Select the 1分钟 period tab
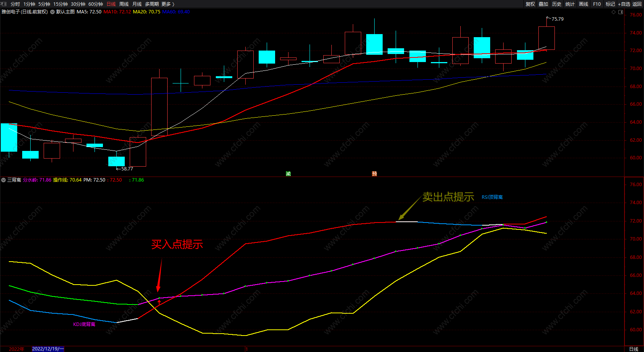644x352 pixels. [x=29, y=4]
